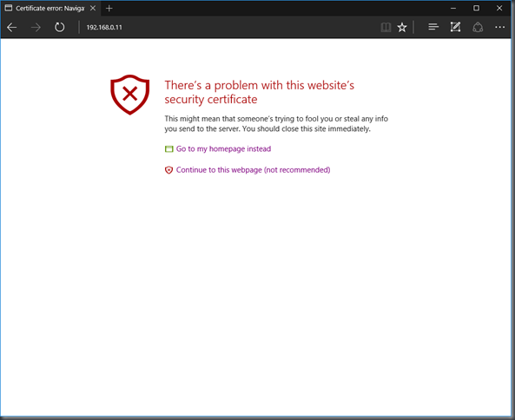515x420 pixels.
Task: Refresh the page with reload icon
Action: pos(59,27)
